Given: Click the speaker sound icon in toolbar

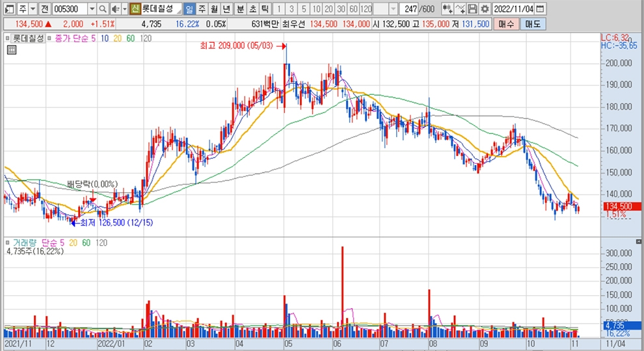Looking at the screenshot, I should tap(115, 9).
